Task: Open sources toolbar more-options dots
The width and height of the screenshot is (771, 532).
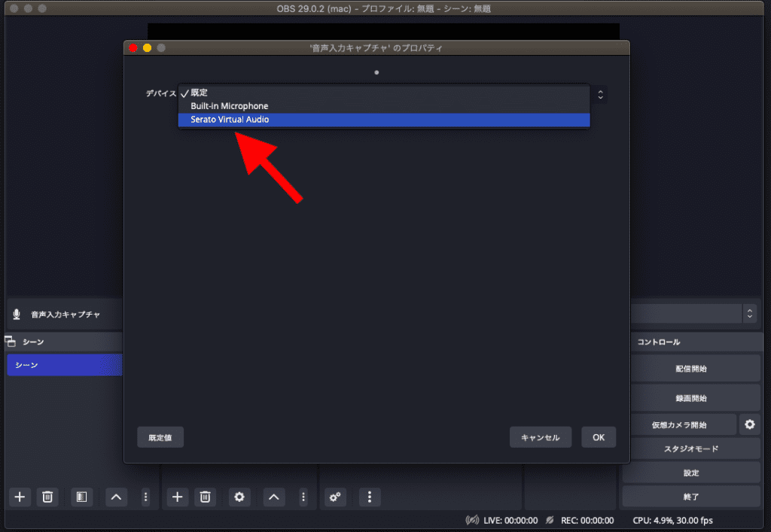Action: [x=303, y=497]
